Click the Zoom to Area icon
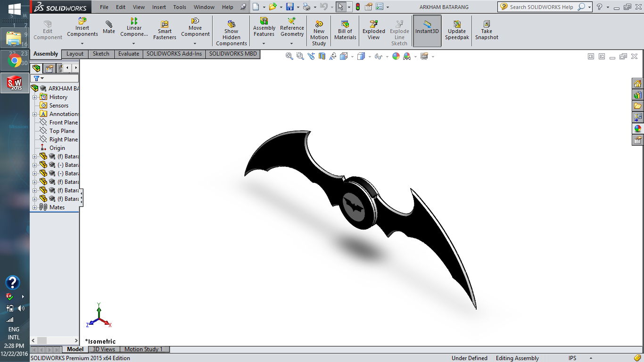The image size is (644, 362). [300, 56]
